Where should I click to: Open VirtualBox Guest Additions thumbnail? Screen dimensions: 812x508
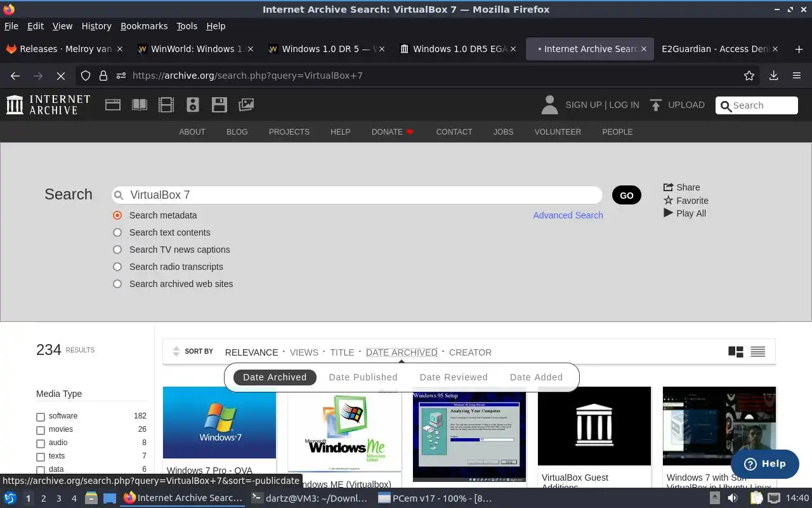[594, 426]
